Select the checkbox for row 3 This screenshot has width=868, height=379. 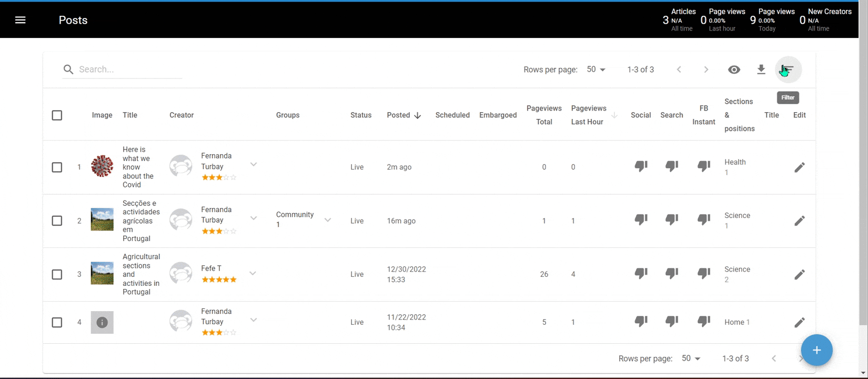point(57,274)
